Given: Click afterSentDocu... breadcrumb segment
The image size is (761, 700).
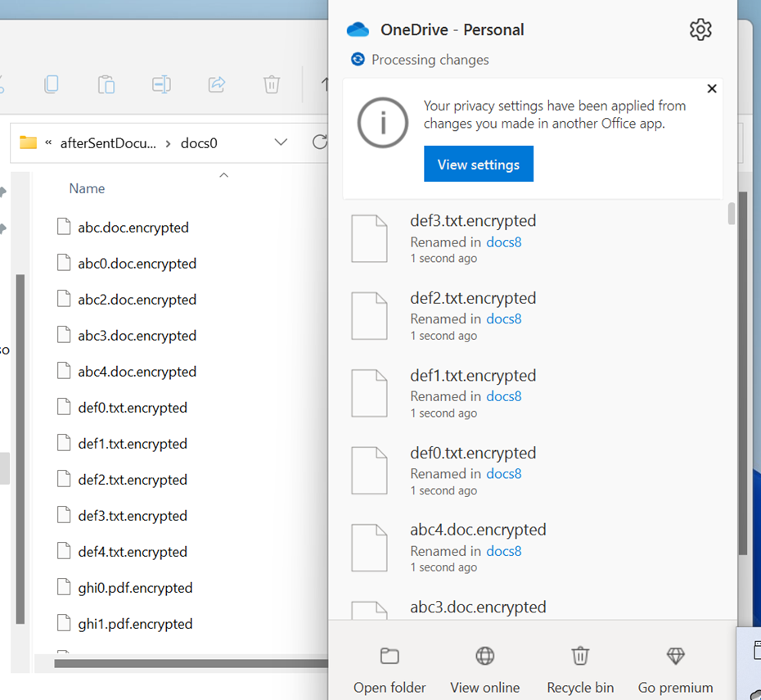Looking at the screenshot, I should (108, 143).
